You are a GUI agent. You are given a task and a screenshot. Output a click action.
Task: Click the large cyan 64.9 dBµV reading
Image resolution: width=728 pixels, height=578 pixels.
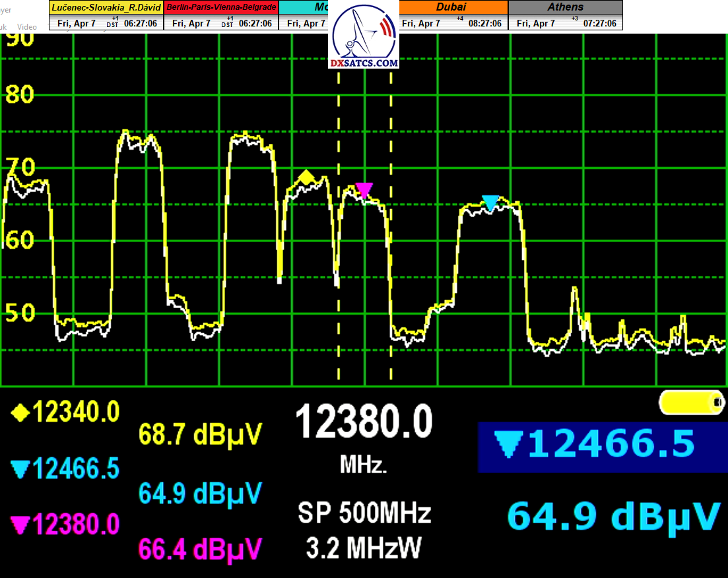[x=613, y=516]
